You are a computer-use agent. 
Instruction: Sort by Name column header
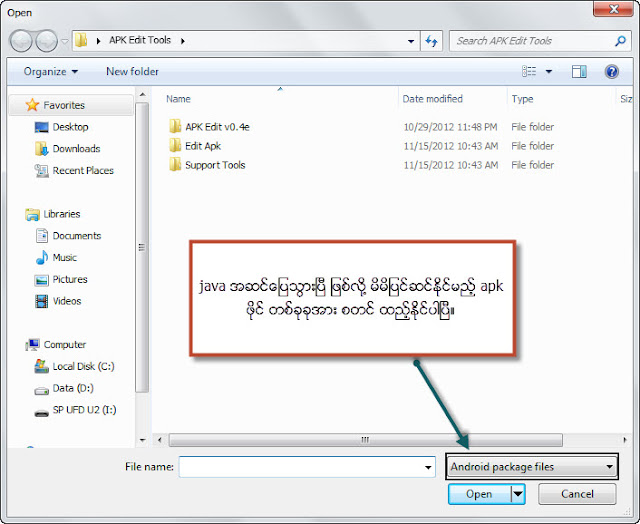(178, 99)
